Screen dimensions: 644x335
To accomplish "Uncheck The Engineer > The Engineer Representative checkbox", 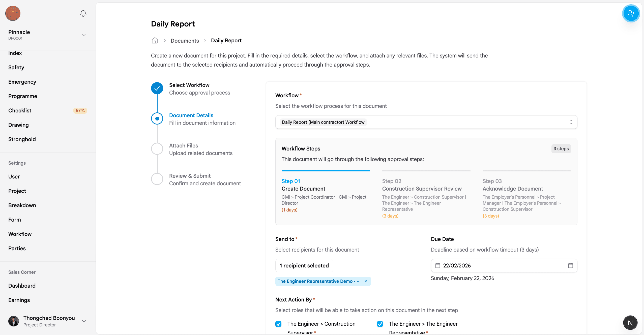I will click(x=380, y=324).
